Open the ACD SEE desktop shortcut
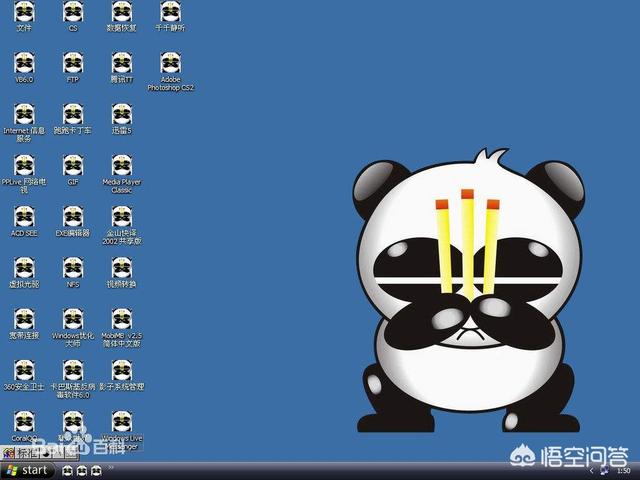This screenshot has height=480, width=640. (x=24, y=217)
